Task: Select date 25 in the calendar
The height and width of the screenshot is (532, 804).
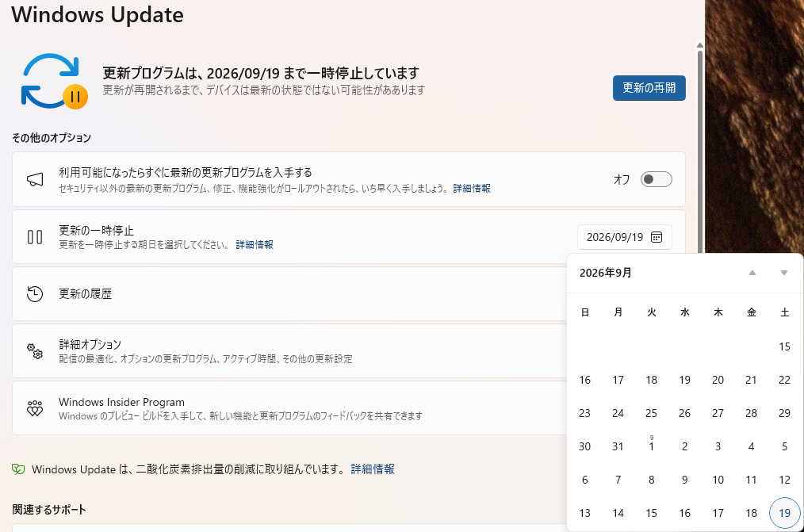Action: click(651, 413)
